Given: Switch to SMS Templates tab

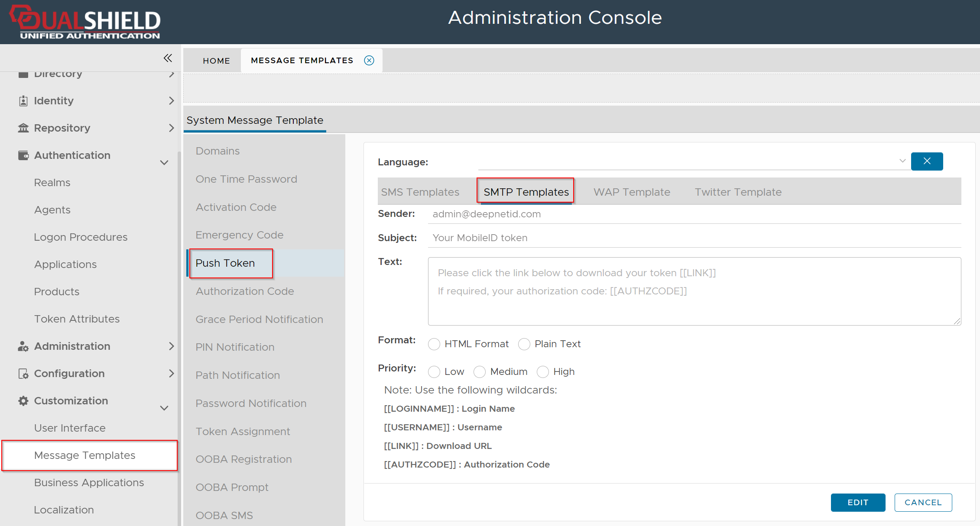Looking at the screenshot, I should click(x=420, y=192).
